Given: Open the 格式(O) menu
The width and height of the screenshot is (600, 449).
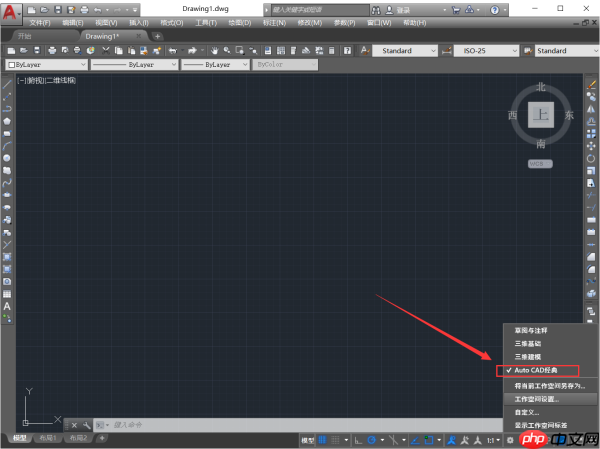Looking at the screenshot, I should point(171,23).
